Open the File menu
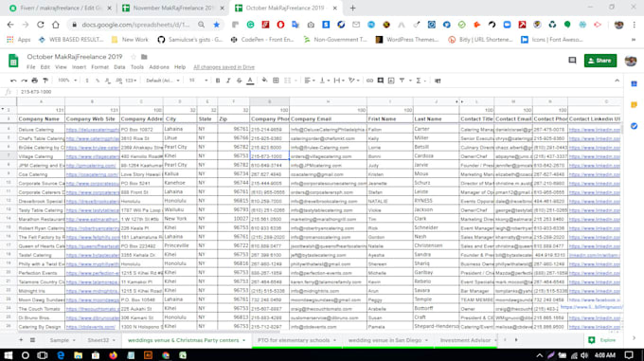This screenshot has height=361, width=644. tap(31, 67)
